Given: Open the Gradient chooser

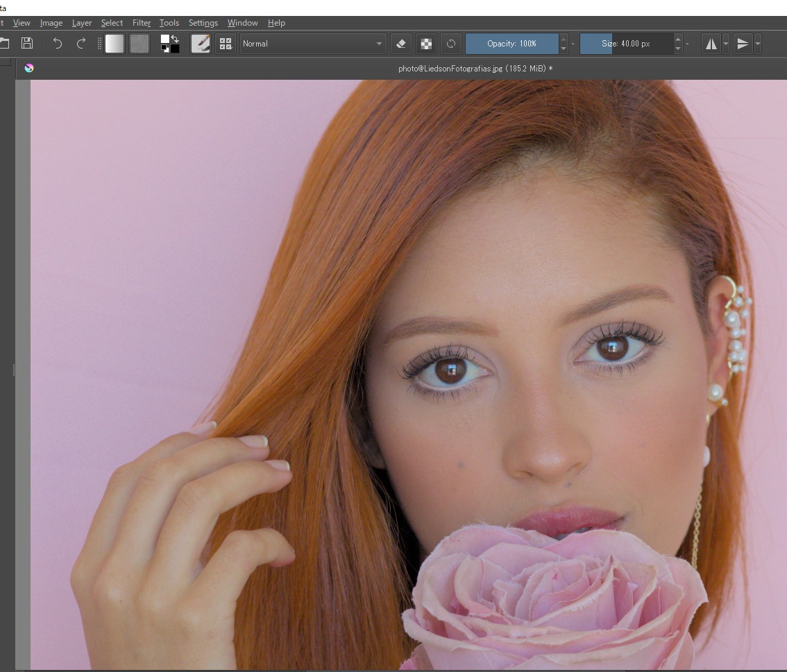Looking at the screenshot, I should [114, 43].
